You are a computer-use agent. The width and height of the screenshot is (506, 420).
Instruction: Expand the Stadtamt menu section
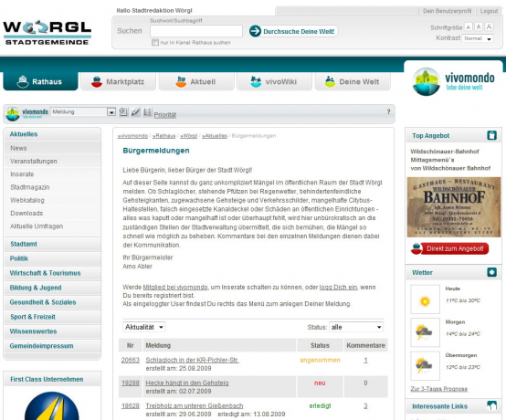(52, 244)
